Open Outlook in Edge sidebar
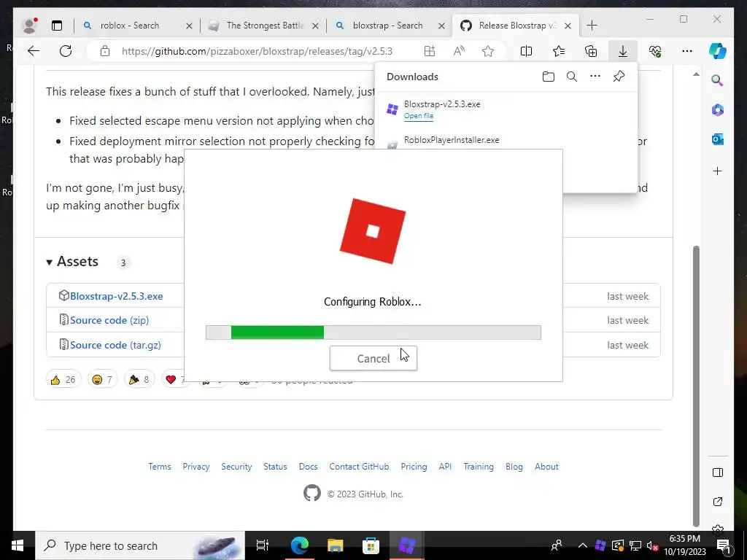This screenshot has height=560, width=747. [718, 139]
